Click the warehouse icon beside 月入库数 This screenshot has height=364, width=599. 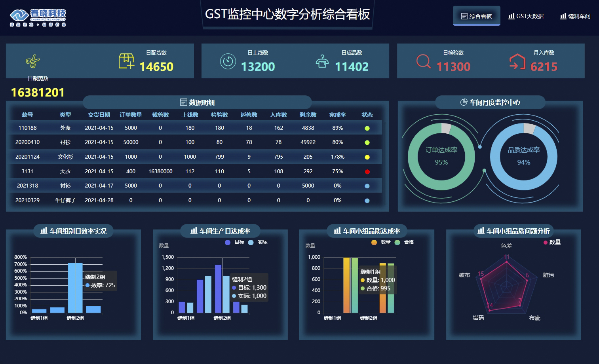pos(517,61)
